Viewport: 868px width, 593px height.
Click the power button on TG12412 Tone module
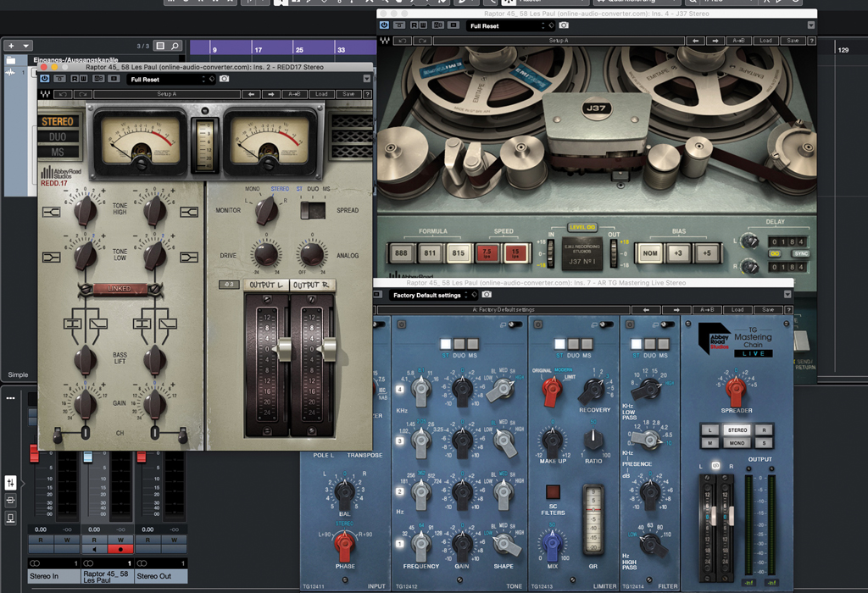pyautogui.click(x=401, y=324)
